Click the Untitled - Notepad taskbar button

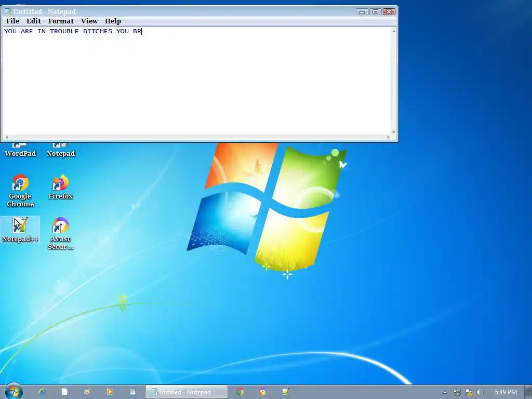(x=187, y=392)
